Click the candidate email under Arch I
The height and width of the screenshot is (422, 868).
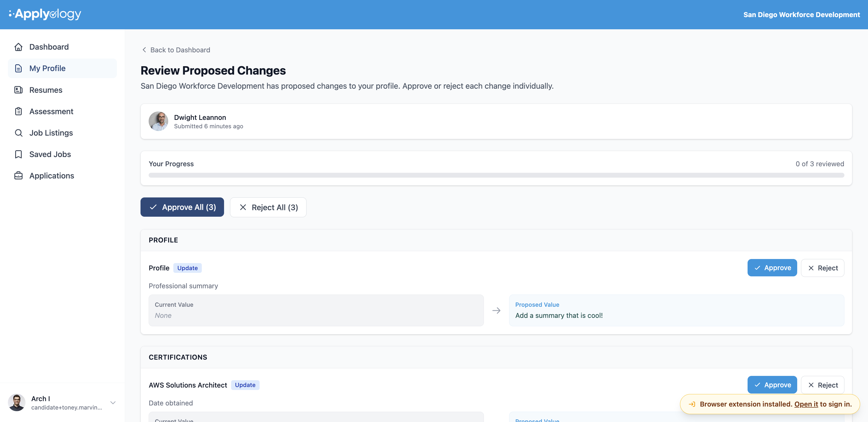point(67,408)
